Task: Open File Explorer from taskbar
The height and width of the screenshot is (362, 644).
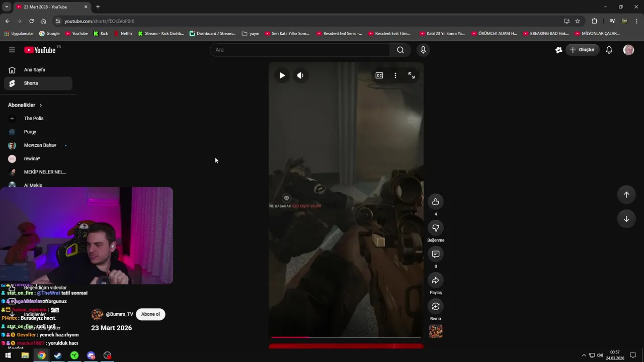Action: click(25, 355)
